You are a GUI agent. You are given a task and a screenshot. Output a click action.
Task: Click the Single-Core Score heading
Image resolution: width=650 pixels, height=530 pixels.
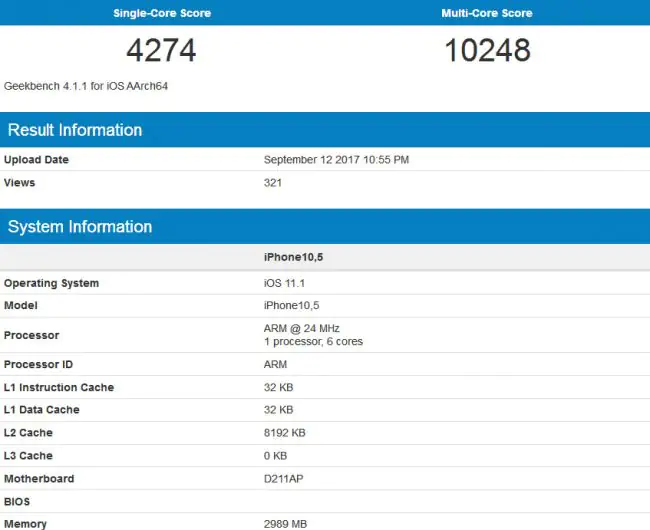[x=162, y=13]
